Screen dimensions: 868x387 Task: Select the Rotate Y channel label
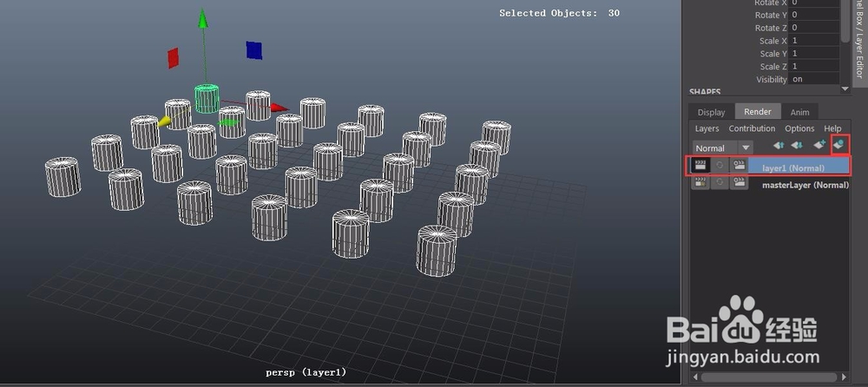click(771, 15)
